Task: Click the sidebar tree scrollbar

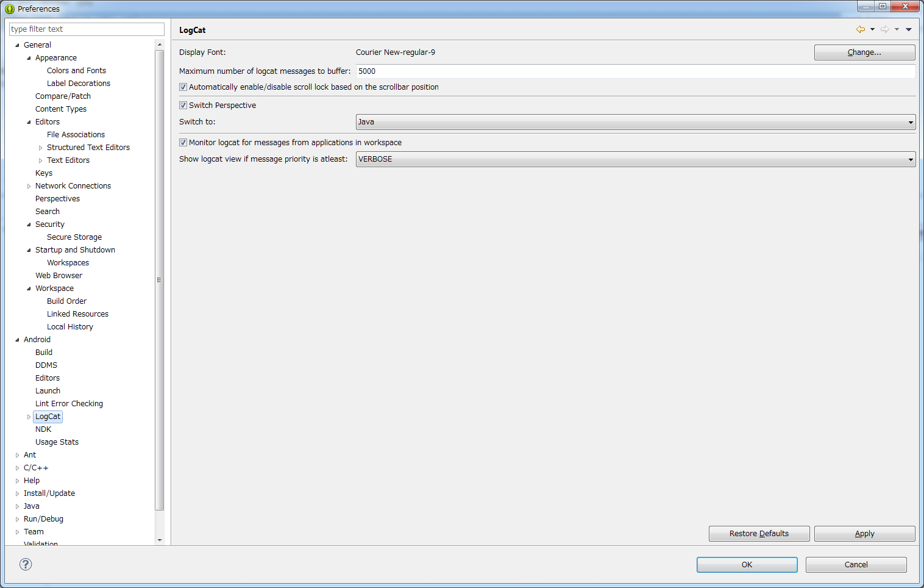Action: 160,280
